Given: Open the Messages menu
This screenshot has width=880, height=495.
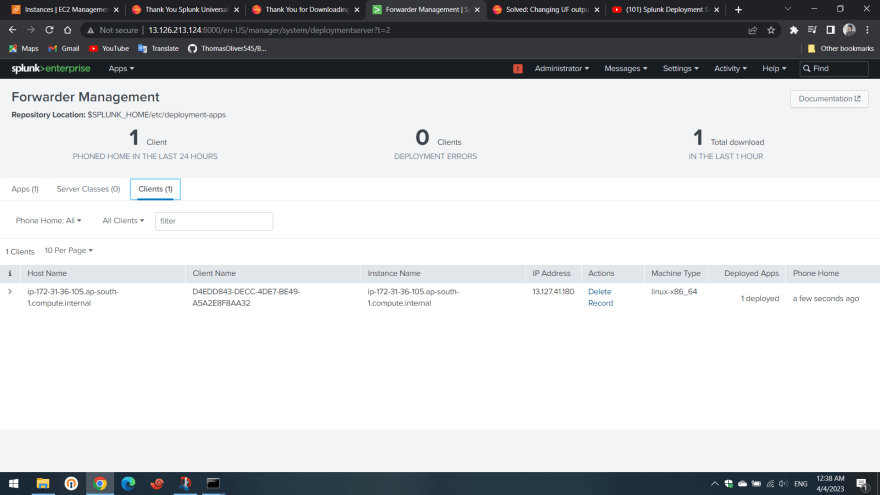Looking at the screenshot, I should point(626,68).
